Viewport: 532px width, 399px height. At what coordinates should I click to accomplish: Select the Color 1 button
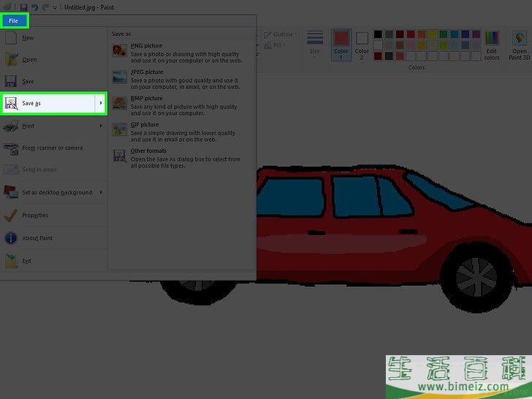pyautogui.click(x=341, y=44)
